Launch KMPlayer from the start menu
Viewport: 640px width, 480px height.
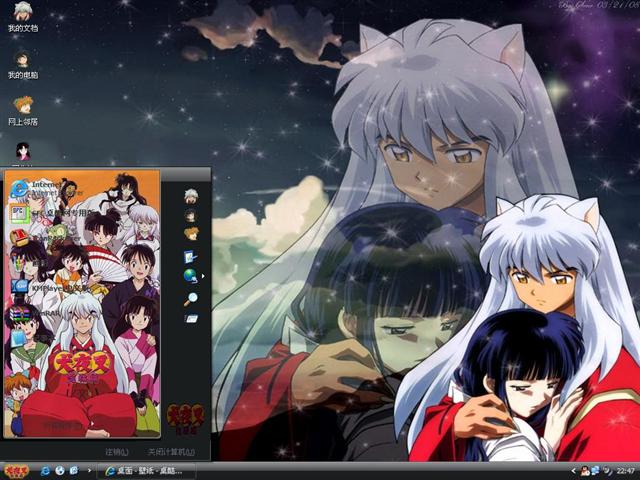click(49, 288)
